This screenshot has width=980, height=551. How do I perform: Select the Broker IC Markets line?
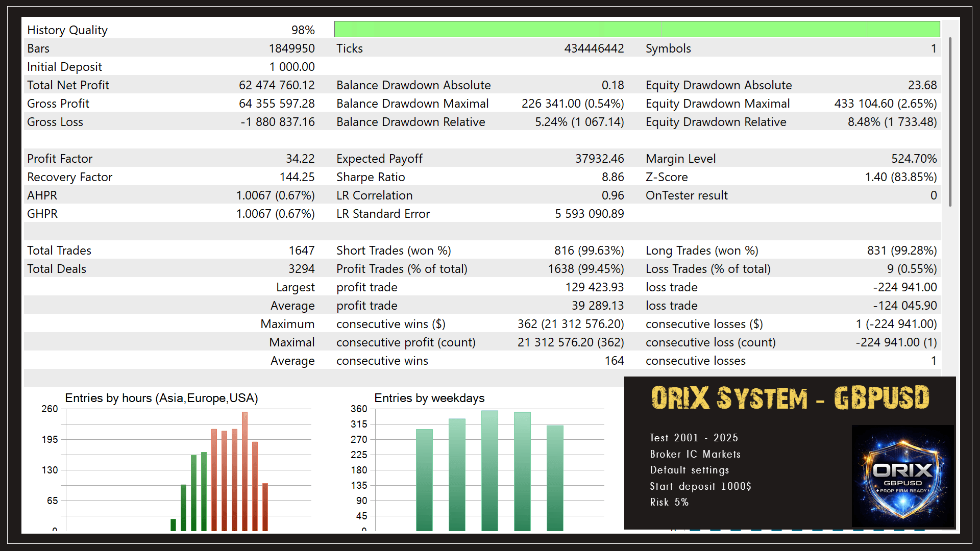pos(695,454)
